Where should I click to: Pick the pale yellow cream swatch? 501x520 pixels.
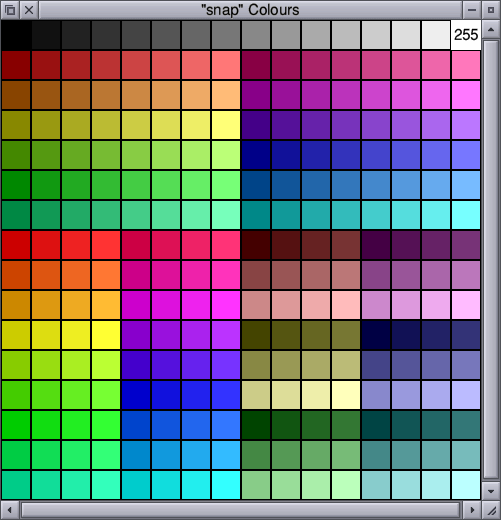pos(346,395)
